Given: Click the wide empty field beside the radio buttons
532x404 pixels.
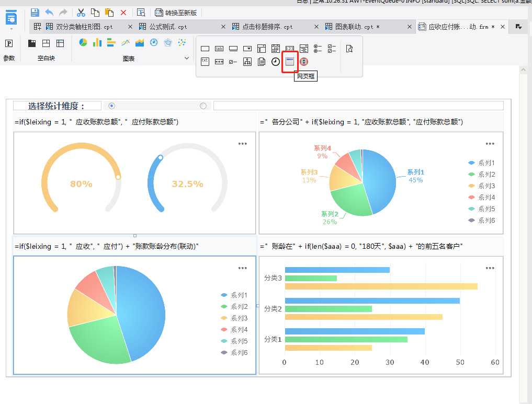Looking at the screenshot, I should [358, 106].
